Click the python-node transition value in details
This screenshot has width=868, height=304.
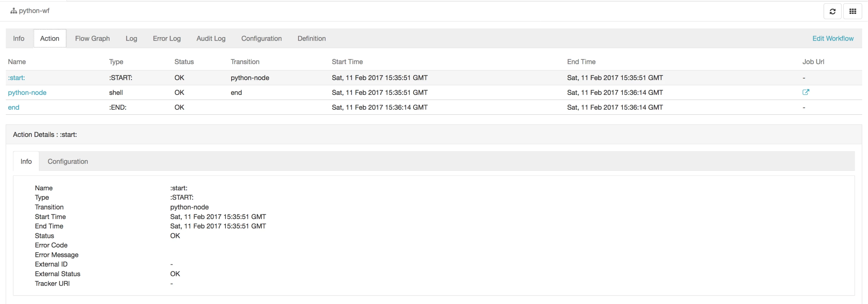point(189,207)
